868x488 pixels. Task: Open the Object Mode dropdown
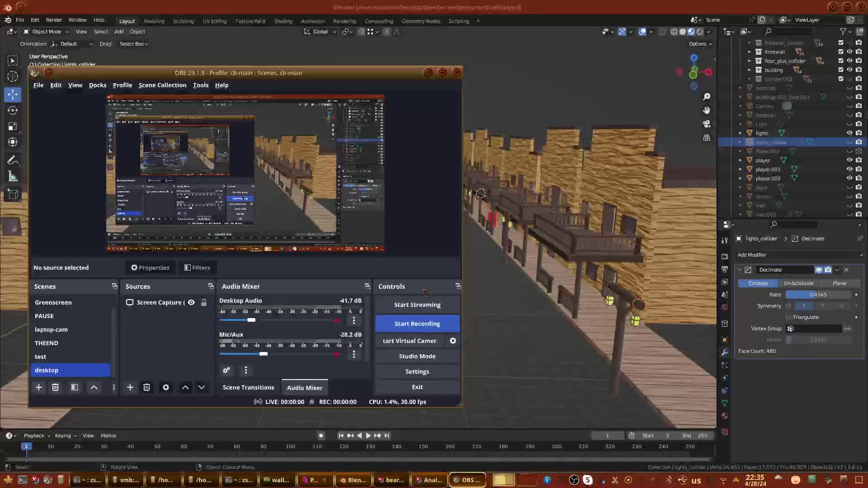46,32
